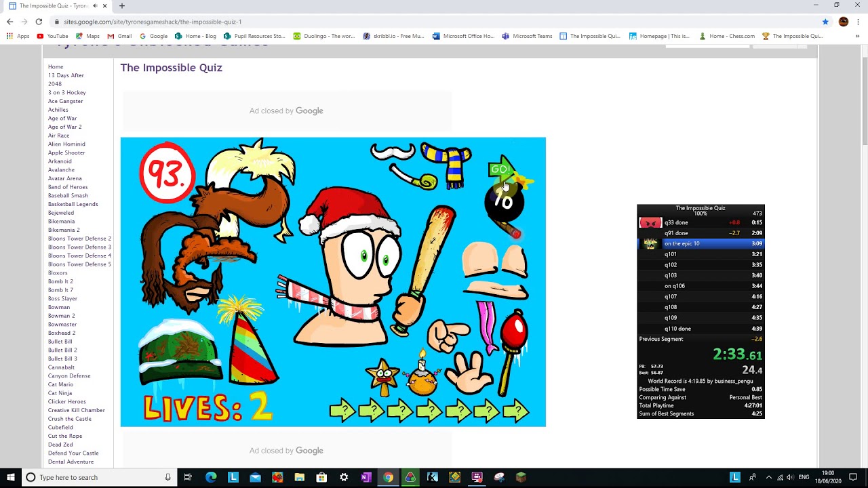Open the Chrome three-dot menu
868x488 pixels.
coord(859,22)
